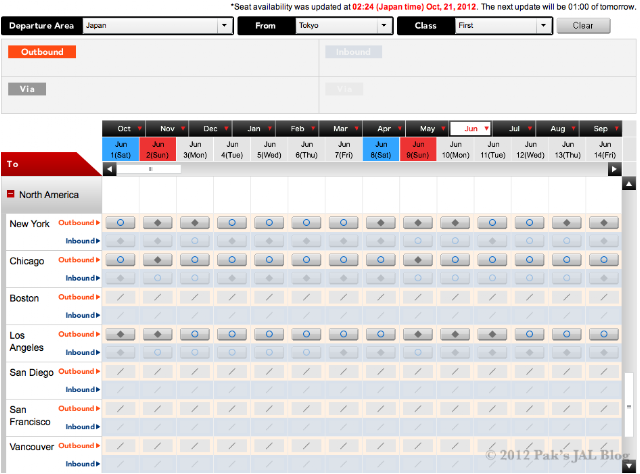Click New York Outbound diamond for Jun 14(Fri)
The height and width of the screenshot is (474, 640).
coord(604,223)
